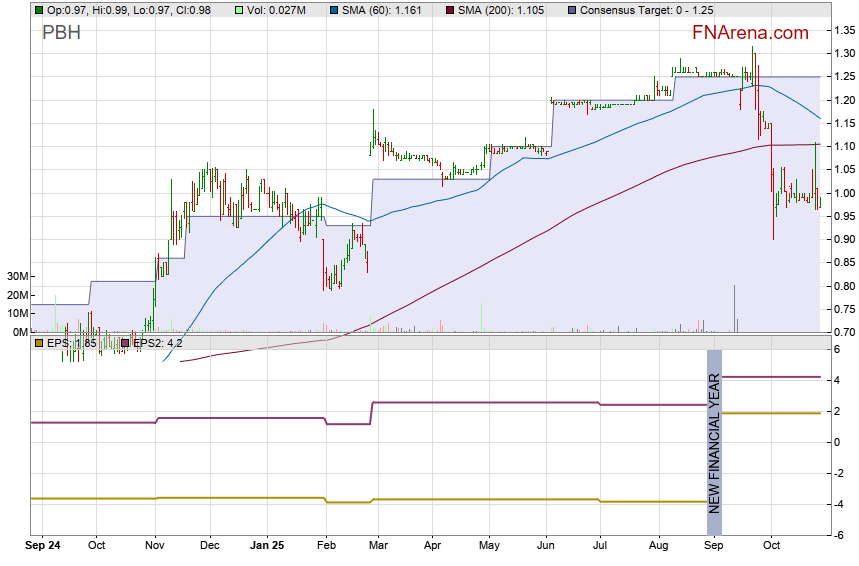Click the green OHLC price legend swatch
Image resolution: width=859 pixels, height=566 pixels.
click(38, 10)
